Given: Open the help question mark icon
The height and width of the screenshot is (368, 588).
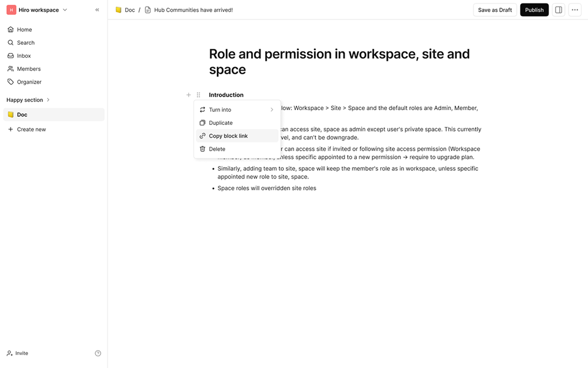Looking at the screenshot, I should 98,353.
